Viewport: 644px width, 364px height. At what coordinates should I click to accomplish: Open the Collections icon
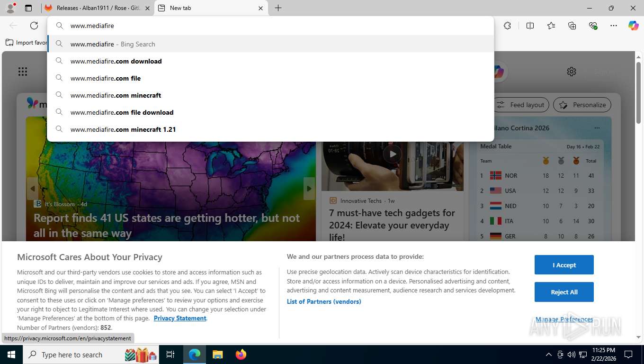[572, 26]
